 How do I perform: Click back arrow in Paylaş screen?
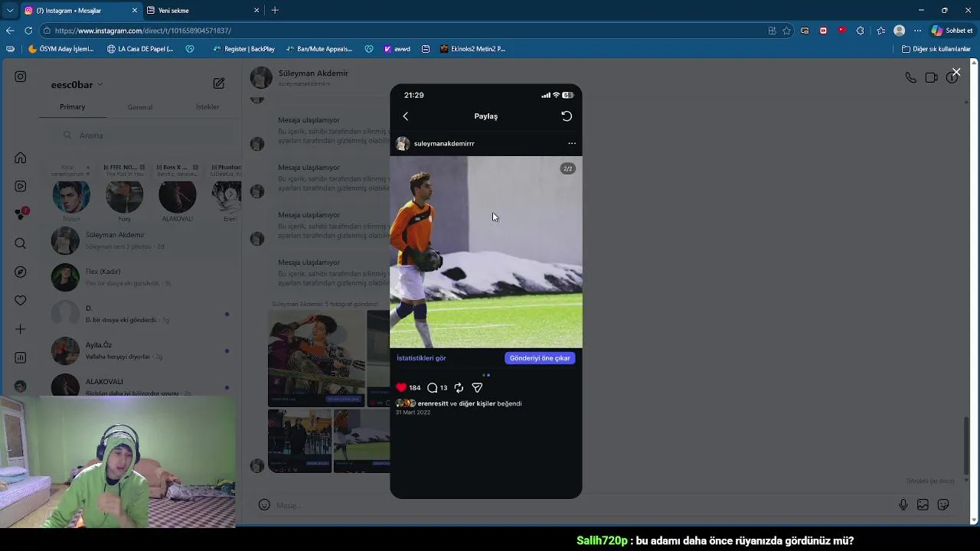click(x=406, y=116)
